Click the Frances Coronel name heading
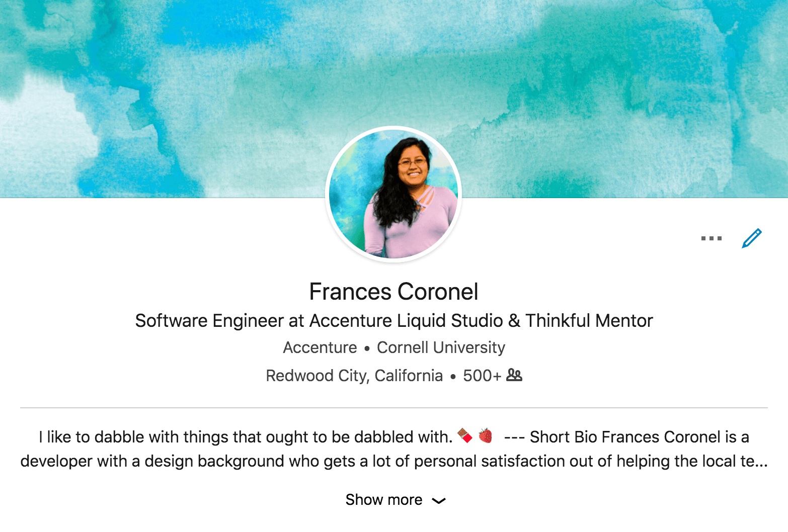Screen dimensions: 788x532 click(x=393, y=292)
